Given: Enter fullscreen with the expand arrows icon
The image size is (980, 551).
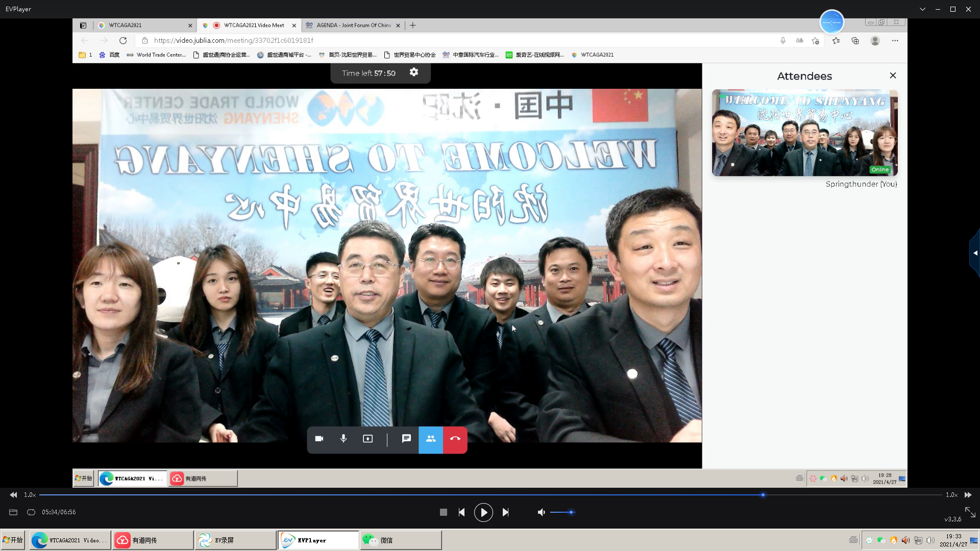Looking at the screenshot, I should pyautogui.click(x=970, y=512).
